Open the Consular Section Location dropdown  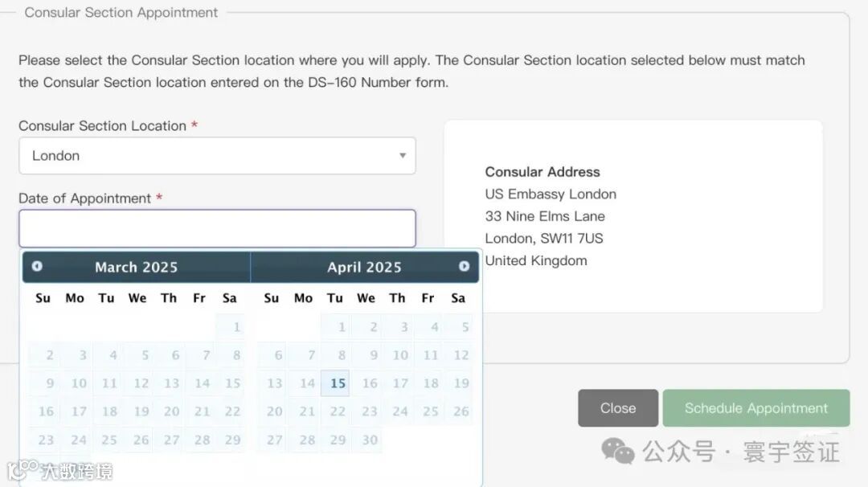click(217, 156)
